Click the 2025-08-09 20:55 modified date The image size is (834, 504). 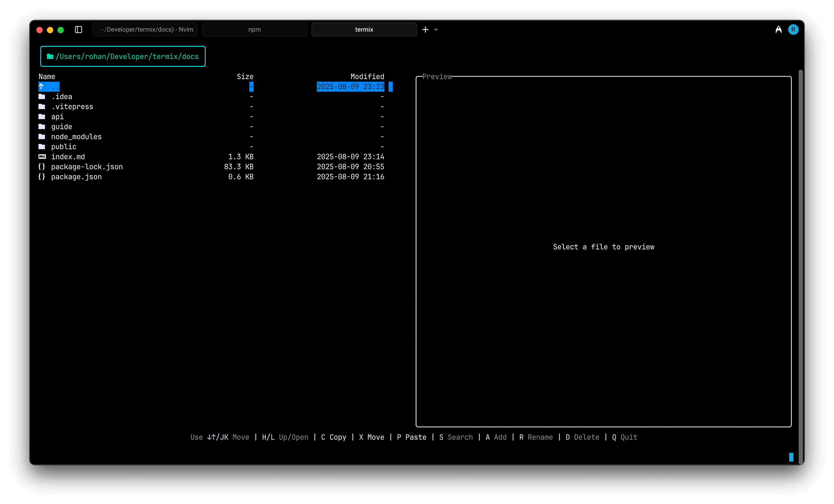tap(350, 167)
